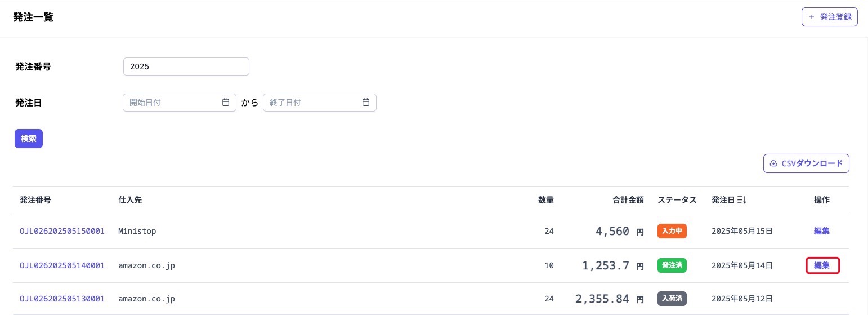The height and width of the screenshot is (315, 868).
Task: Click the green 発注済 status badge
Action: pos(672,265)
